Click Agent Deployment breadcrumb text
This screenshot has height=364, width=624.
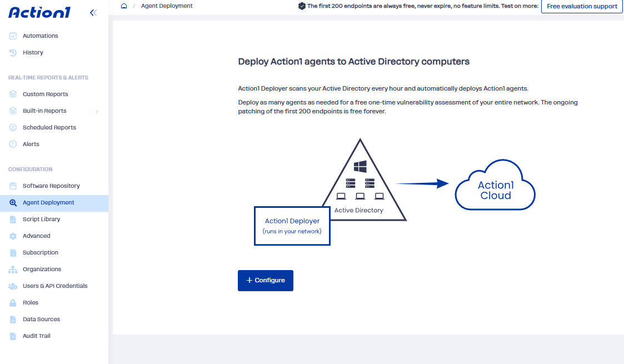click(167, 6)
